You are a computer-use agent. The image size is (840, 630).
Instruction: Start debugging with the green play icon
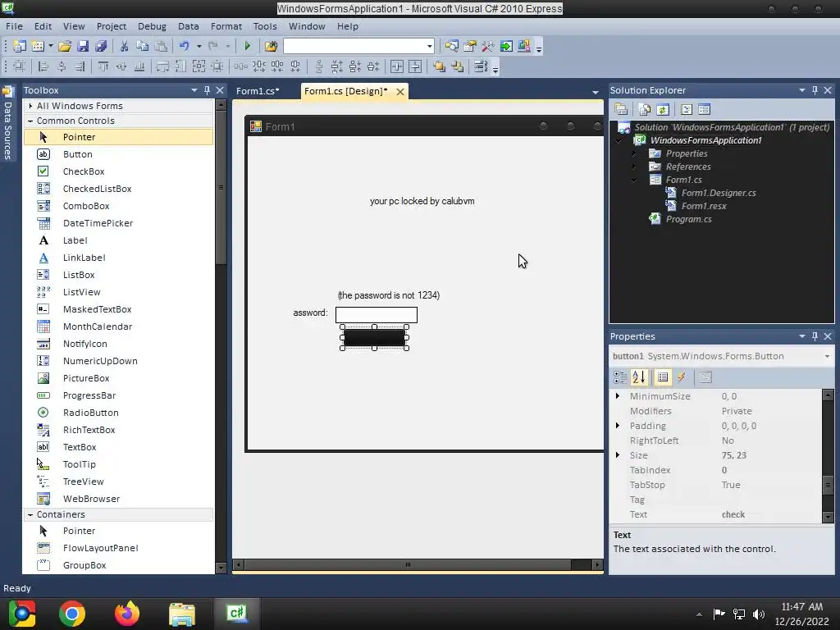[x=247, y=46]
